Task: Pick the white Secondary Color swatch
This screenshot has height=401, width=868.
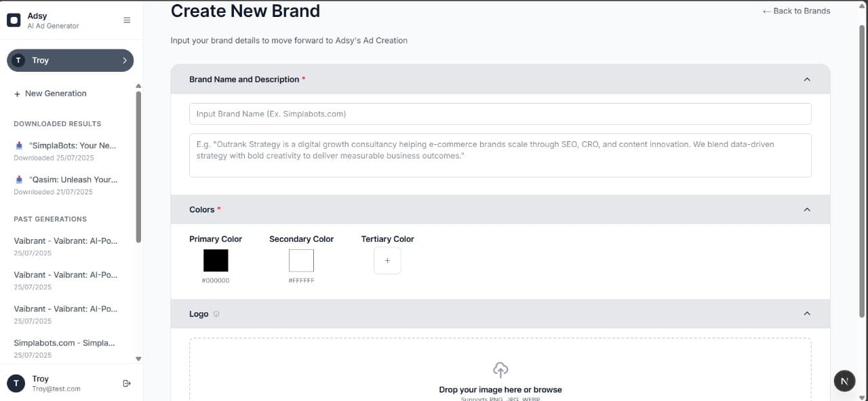Action: [301, 261]
